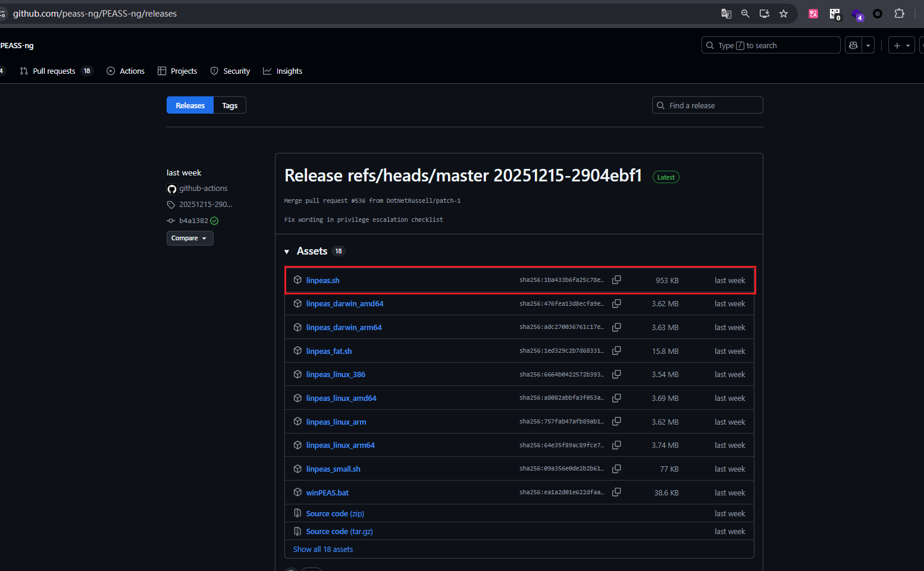Viewport: 924px width, 571px height.
Task: Open commit b4a1382
Action: tap(193, 221)
